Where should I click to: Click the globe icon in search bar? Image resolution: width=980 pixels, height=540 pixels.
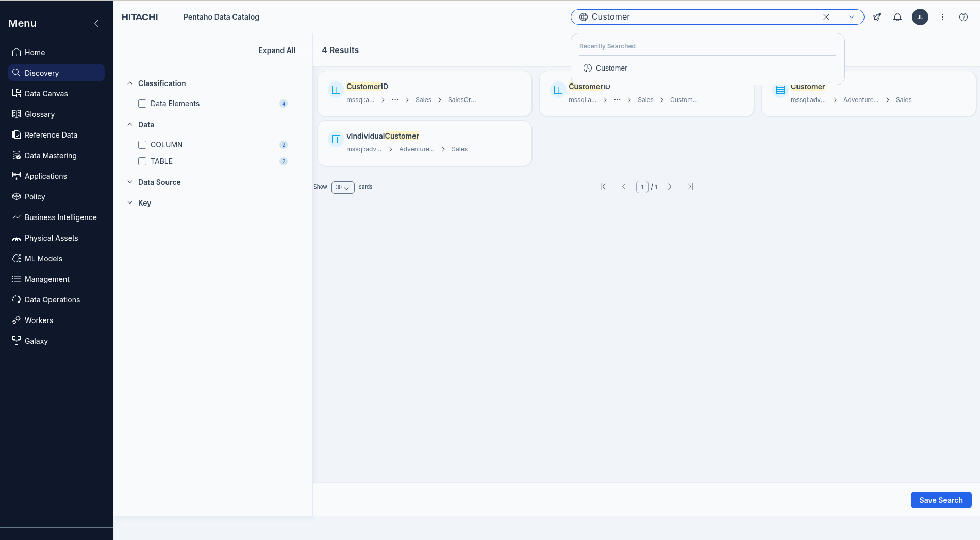[584, 17]
